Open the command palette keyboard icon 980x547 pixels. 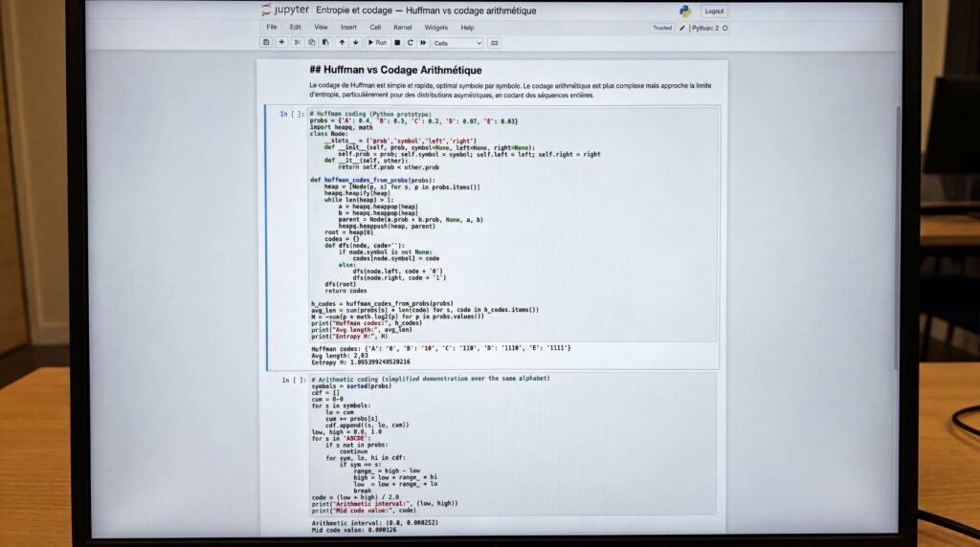(495, 43)
